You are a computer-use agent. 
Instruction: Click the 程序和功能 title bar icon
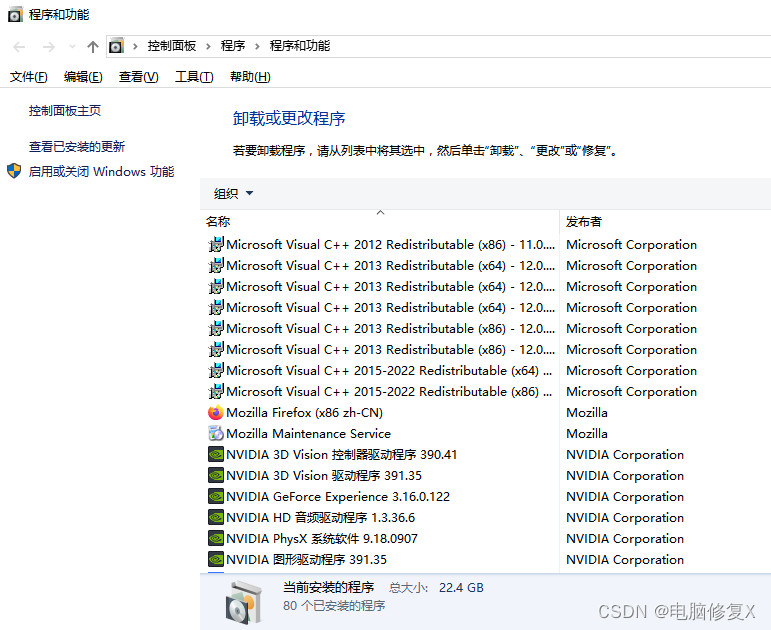15,15
